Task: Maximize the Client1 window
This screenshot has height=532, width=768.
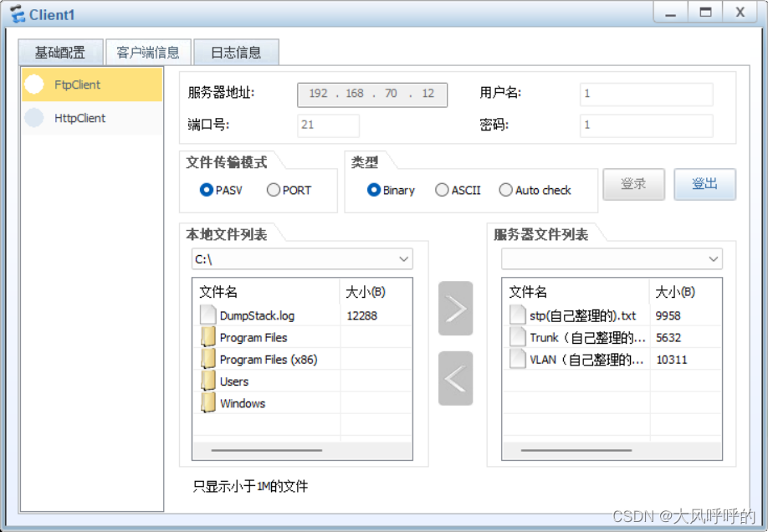Action: [x=705, y=13]
